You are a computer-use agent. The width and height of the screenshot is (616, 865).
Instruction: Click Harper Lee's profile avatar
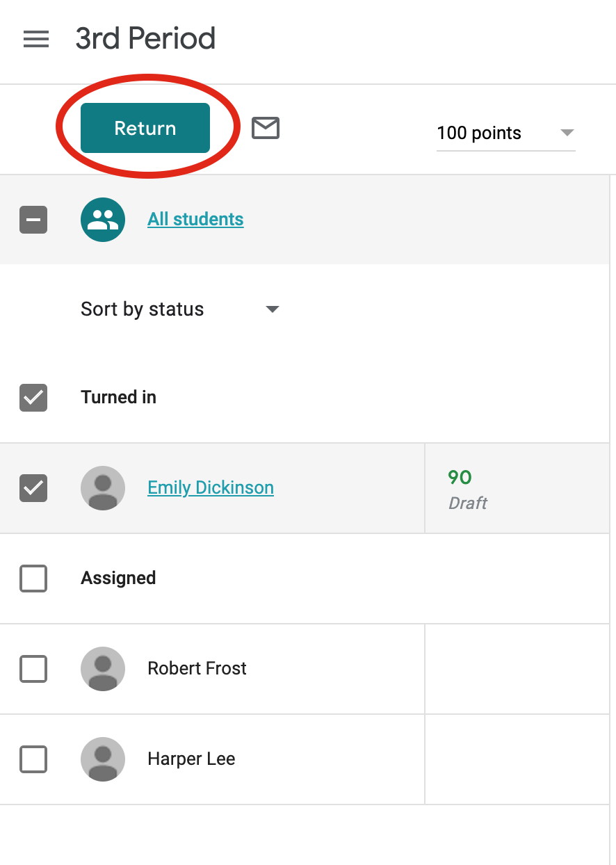(103, 759)
